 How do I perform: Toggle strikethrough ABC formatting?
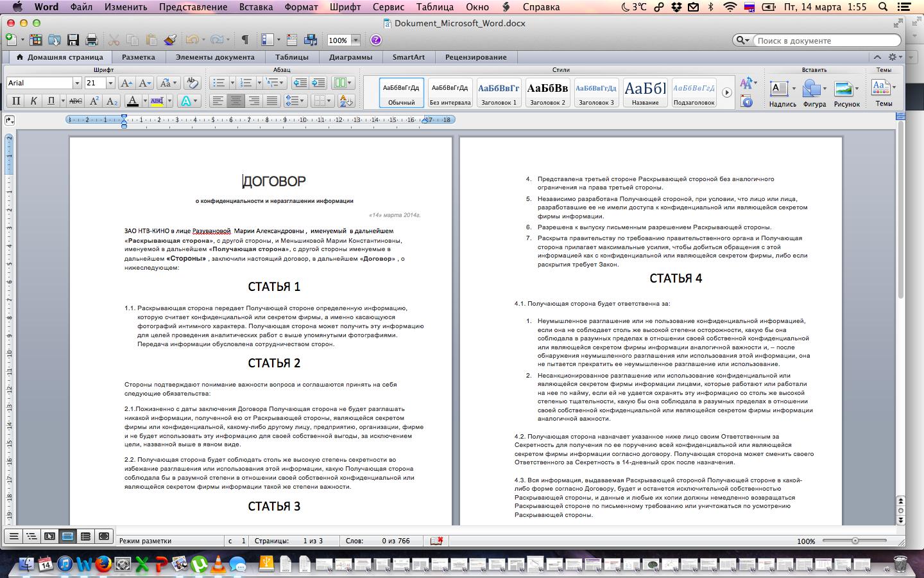pyautogui.click(x=76, y=101)
